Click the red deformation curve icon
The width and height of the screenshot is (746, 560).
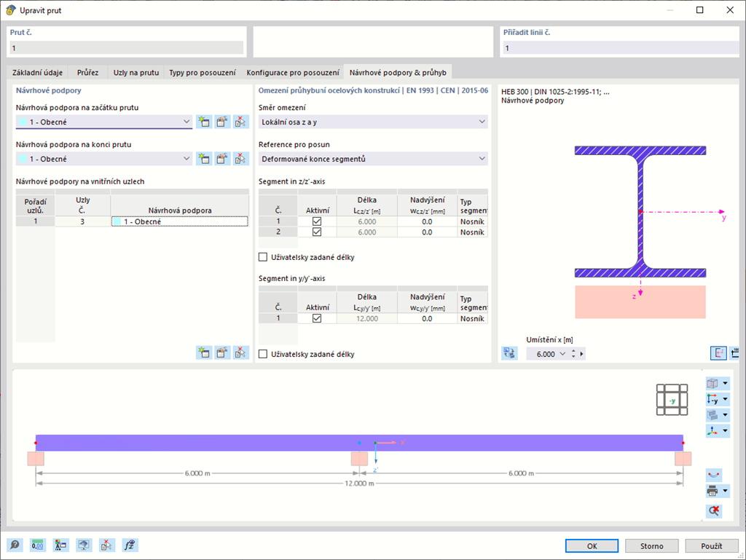pos(713,475)
